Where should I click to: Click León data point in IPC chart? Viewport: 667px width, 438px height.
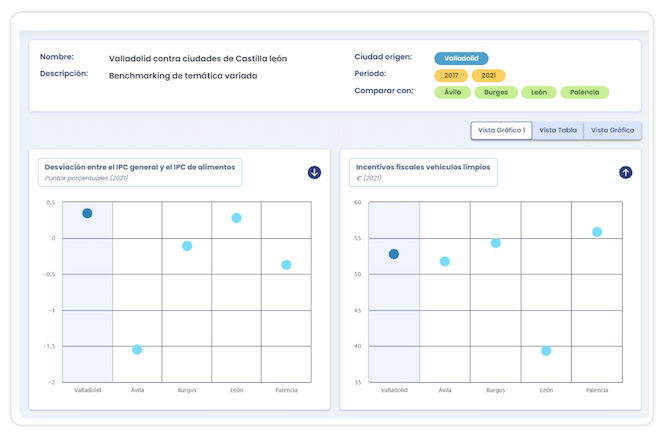(x=237, y=218)
